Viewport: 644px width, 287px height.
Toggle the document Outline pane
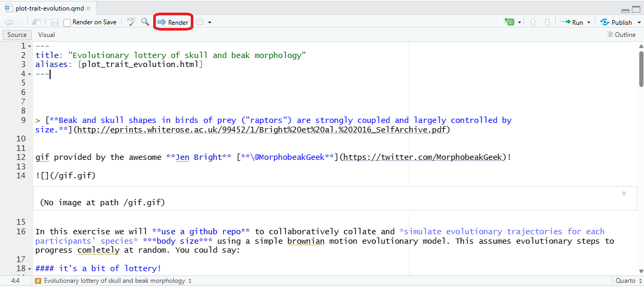(x=621, y=35)
